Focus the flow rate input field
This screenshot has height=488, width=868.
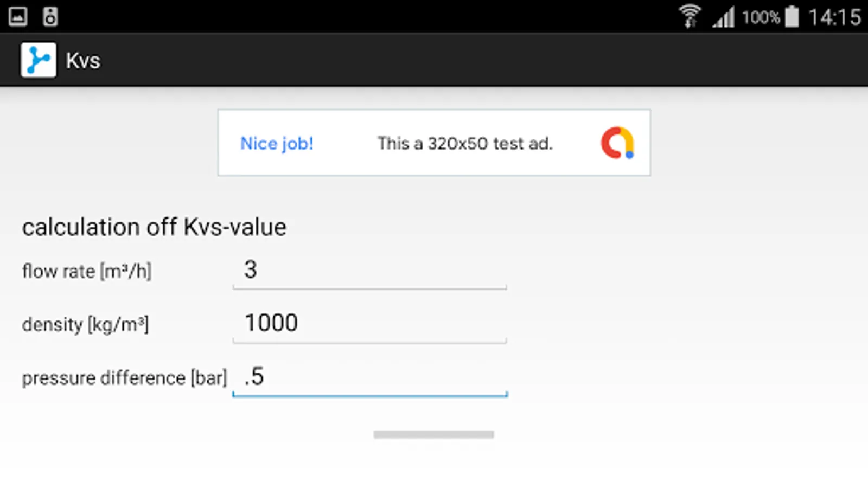pos(369,271)
